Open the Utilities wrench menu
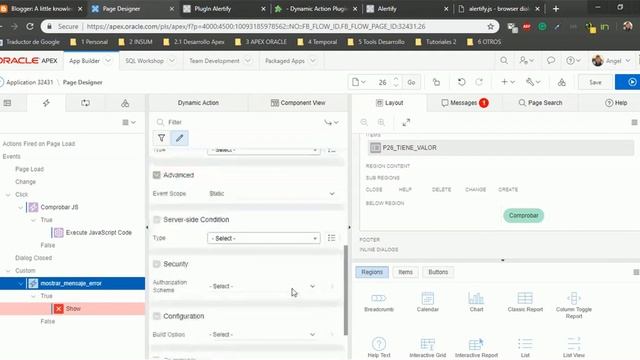Viewport: 640px width, 360px height. tap(533, 82)
